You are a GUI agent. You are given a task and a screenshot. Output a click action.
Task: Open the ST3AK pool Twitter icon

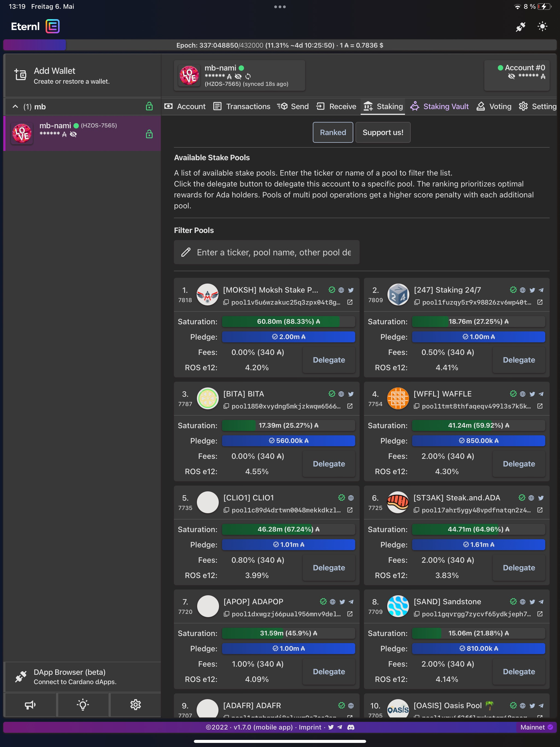[541, 498]
